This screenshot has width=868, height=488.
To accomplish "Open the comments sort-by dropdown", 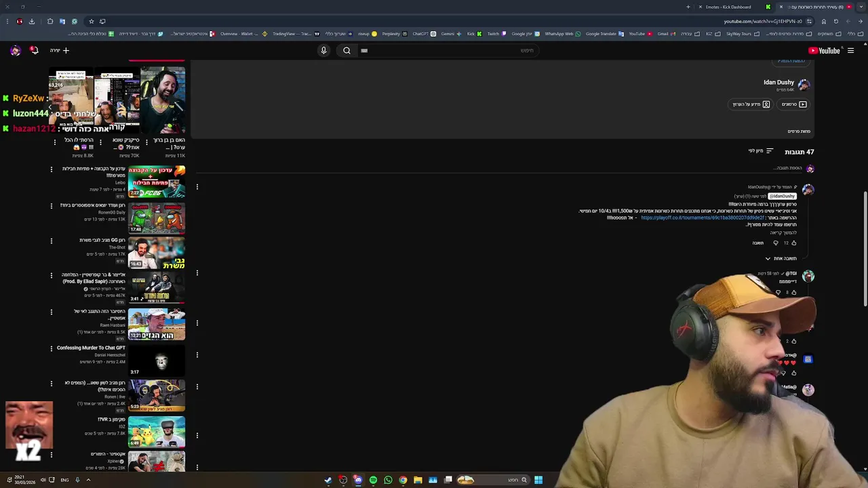I will [x=761, y=151].
